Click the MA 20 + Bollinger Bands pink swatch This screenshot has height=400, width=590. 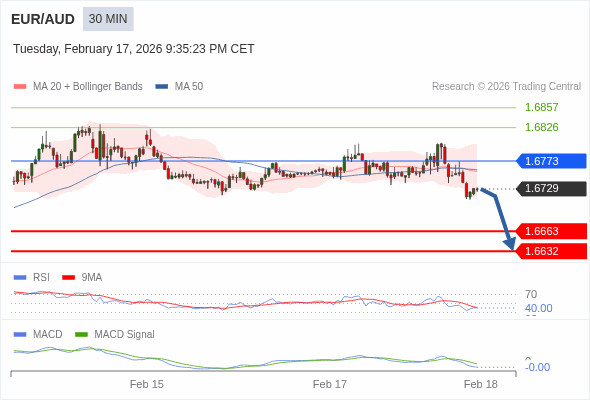20,87
